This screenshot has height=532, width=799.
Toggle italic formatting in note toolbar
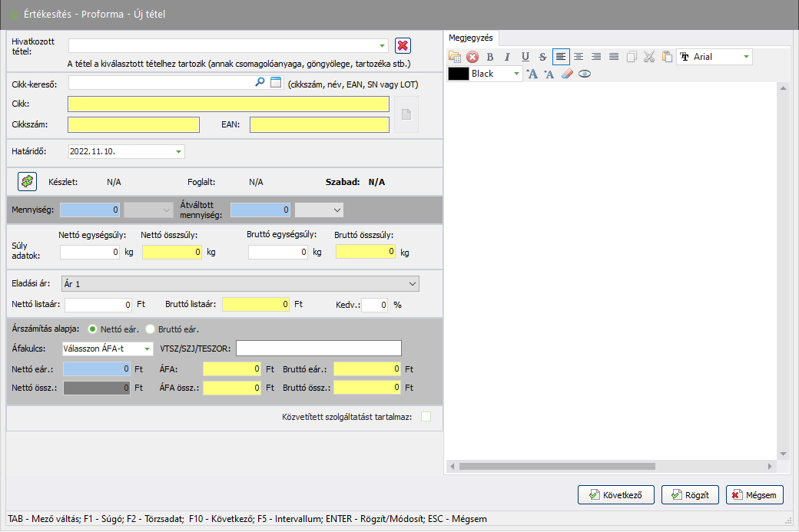(x=507, y=57)
